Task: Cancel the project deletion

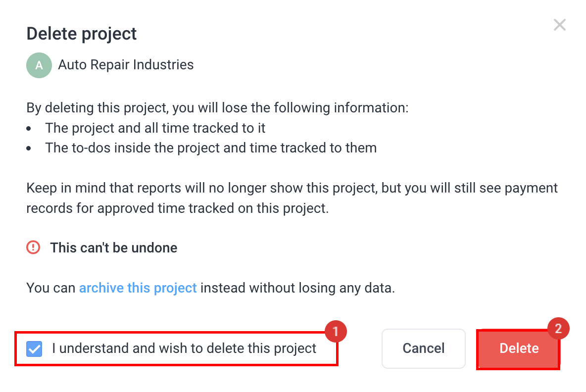Action: click(424, 348)
